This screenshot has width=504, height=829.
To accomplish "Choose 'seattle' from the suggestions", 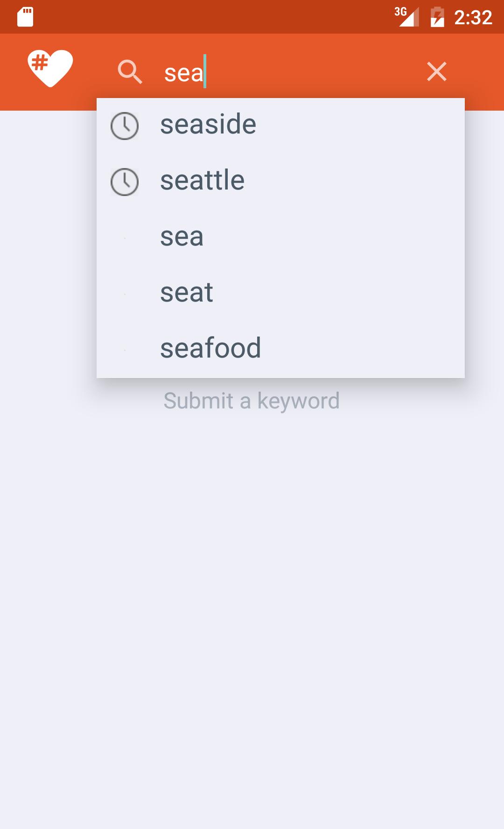I will tap(202, 181).
